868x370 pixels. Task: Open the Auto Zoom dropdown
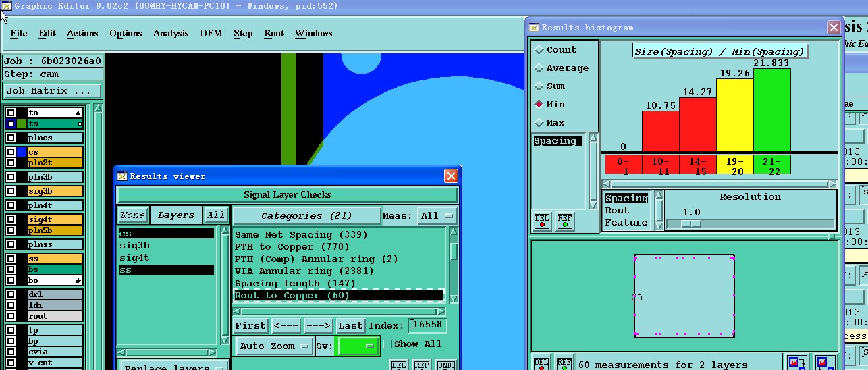[x=273, y=346]
